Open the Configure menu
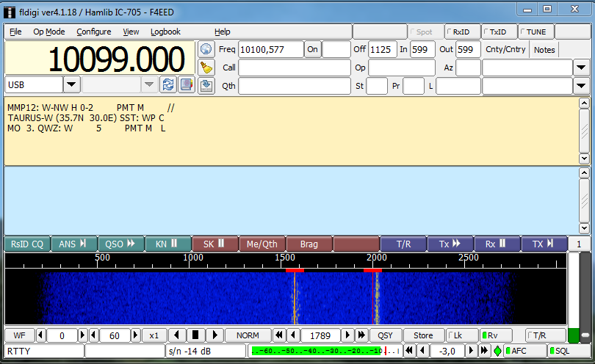The height and width of the screenshot is (364, 595). [94, 32]
